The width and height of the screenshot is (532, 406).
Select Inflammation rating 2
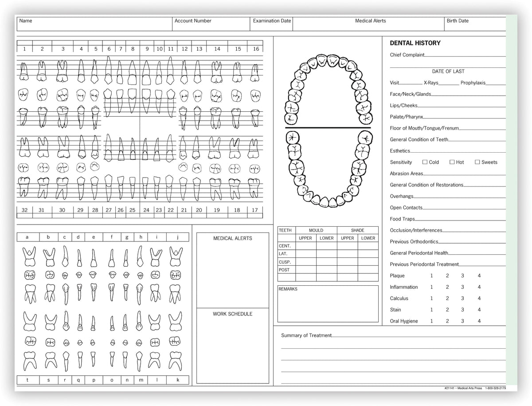[x=447, y=287]
